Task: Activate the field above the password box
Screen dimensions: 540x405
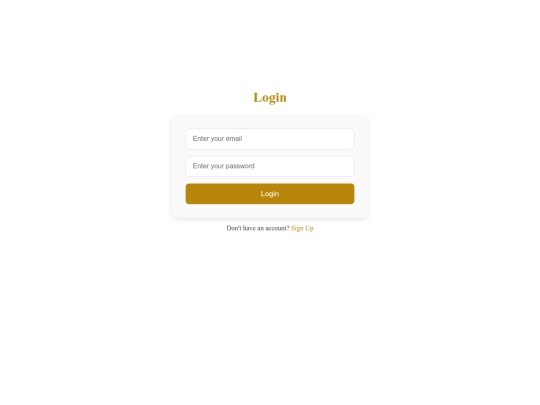Action: (x=270, y=139)
